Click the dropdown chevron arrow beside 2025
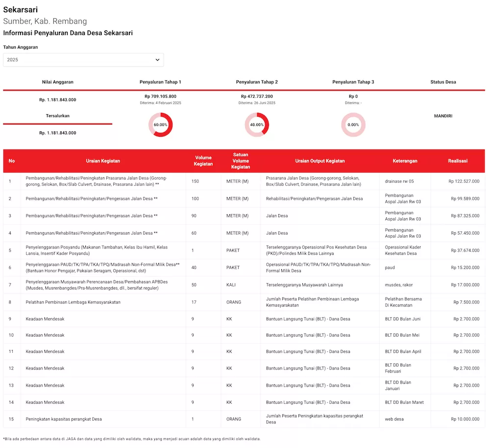Viewport: 490px width, 448px height. 157,60
